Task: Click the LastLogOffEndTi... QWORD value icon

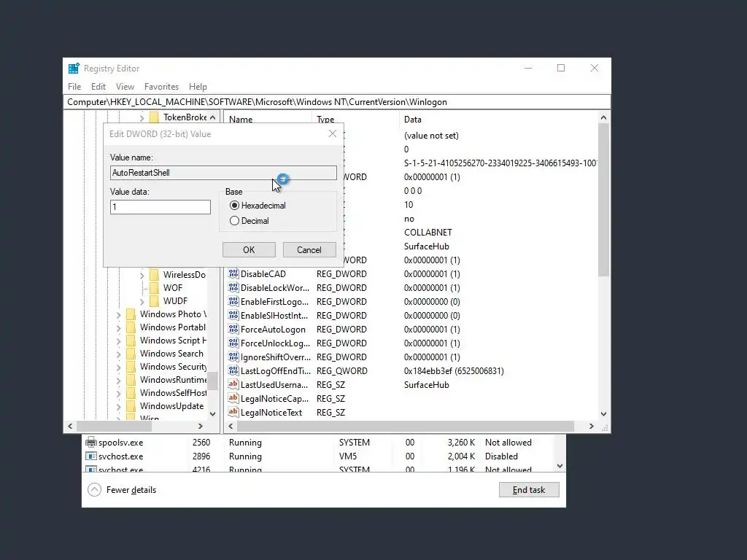Action: pyautogui.click(x=233, y=370)
